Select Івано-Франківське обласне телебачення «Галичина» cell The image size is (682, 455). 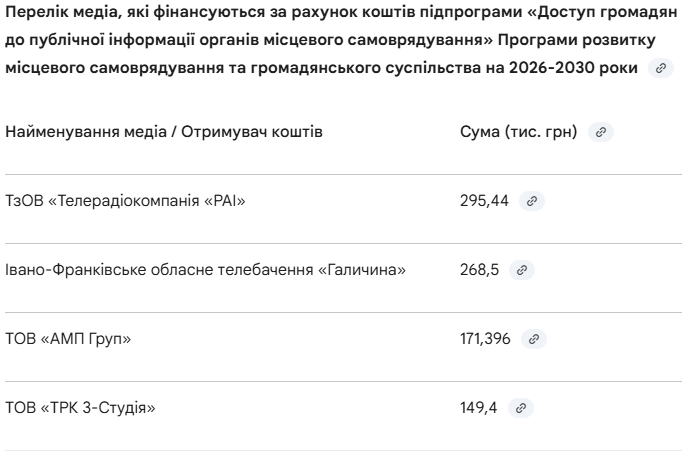(204, 270)
